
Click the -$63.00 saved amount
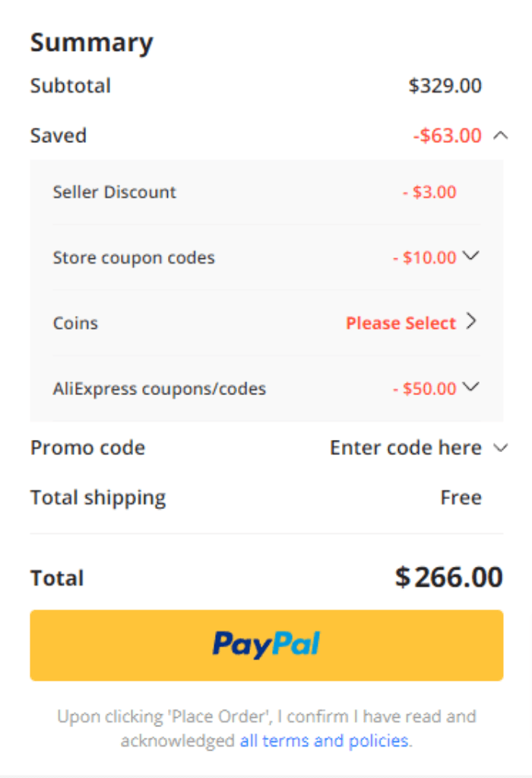pos(447,135)
